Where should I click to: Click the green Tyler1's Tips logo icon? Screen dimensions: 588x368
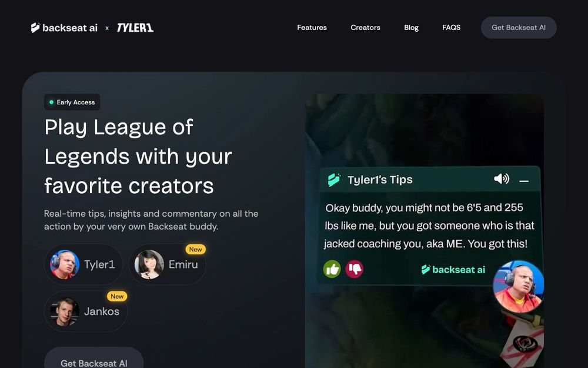[x=334, y=180]
